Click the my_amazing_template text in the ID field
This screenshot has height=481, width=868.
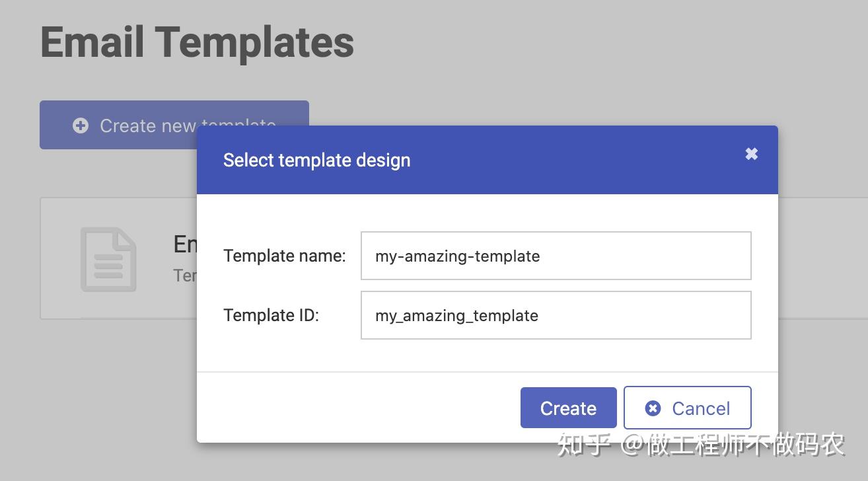456,316
